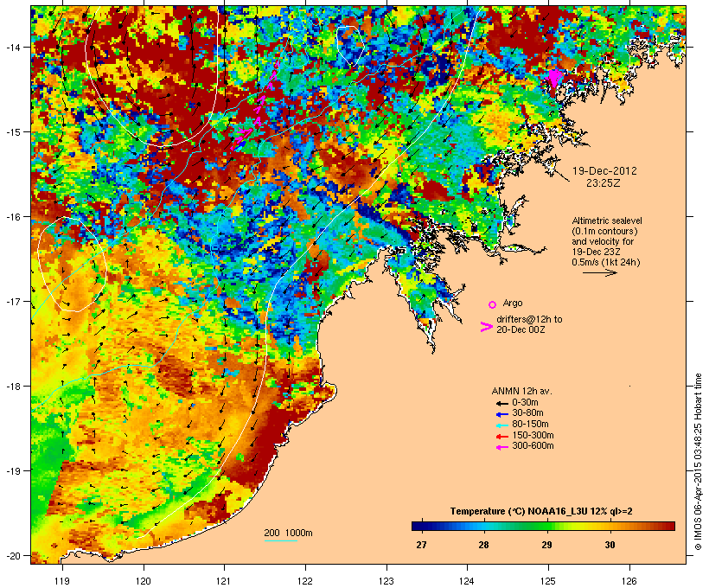Click the time label 23:25Z
709x588 pixels.
click(x=604, y=183)
